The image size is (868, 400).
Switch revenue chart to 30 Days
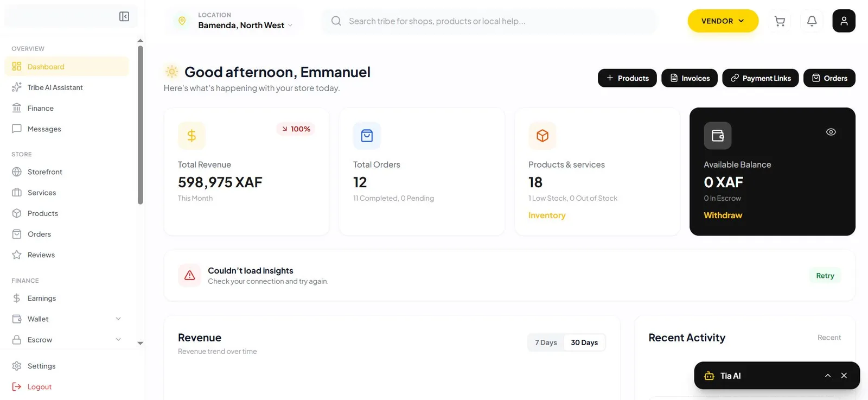[584, 342]
